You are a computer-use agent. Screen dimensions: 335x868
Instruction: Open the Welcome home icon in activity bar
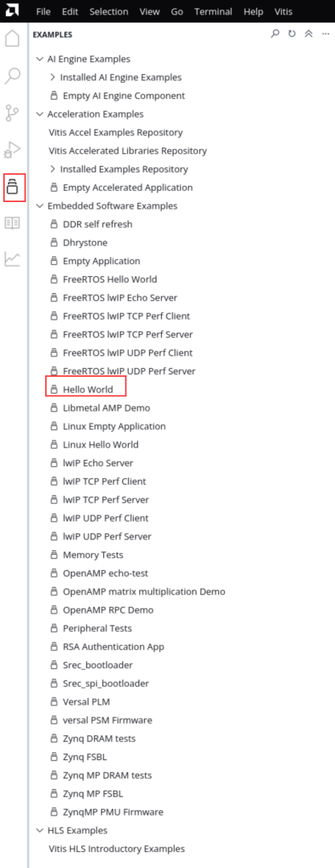click(x=12, y=38)
